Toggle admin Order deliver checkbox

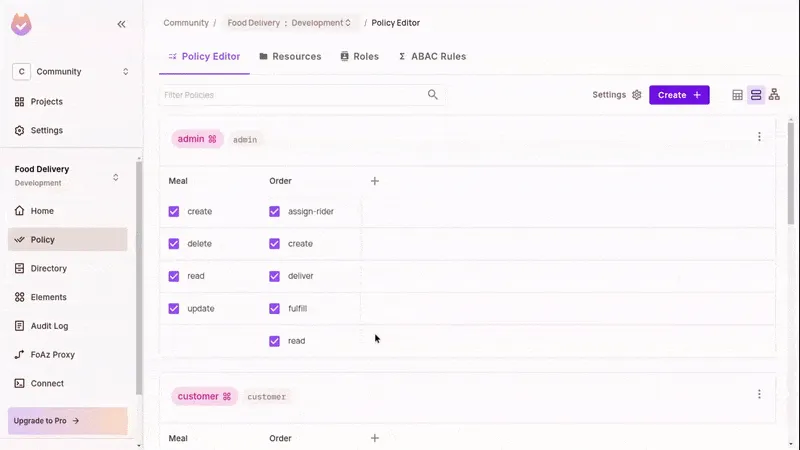pos(274,276)
